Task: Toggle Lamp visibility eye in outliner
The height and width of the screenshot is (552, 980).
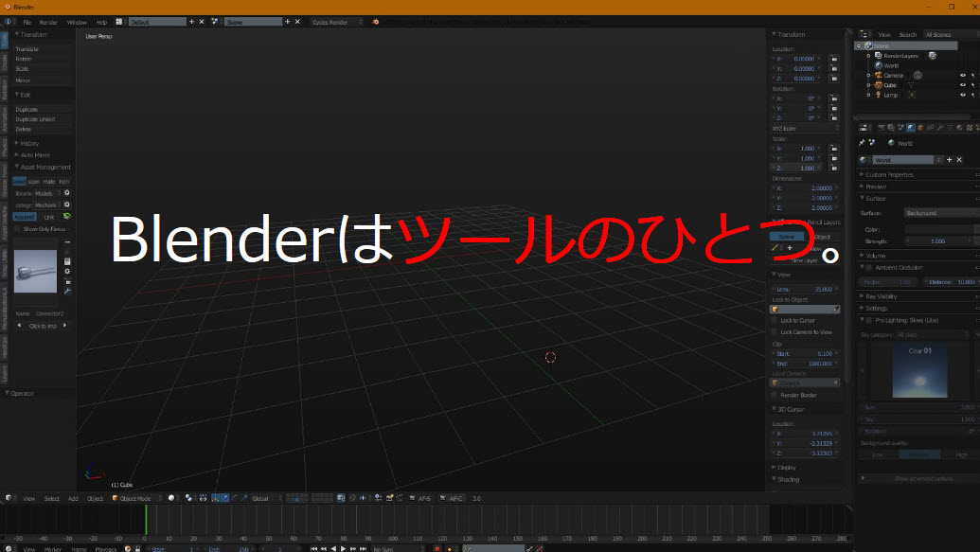Action: click(963, 95)
